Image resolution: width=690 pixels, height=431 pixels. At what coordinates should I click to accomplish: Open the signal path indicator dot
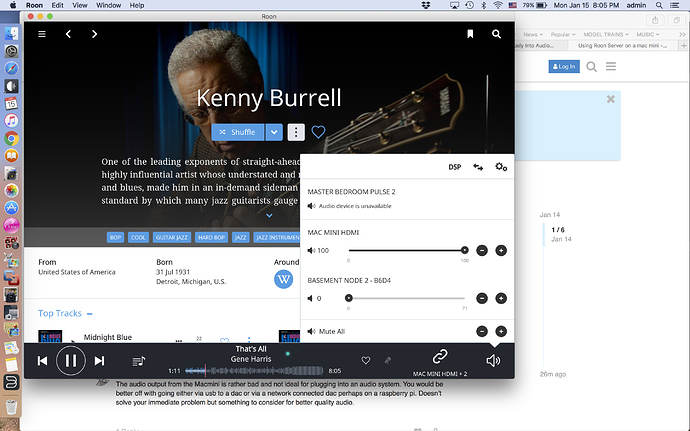click(288, 354)
